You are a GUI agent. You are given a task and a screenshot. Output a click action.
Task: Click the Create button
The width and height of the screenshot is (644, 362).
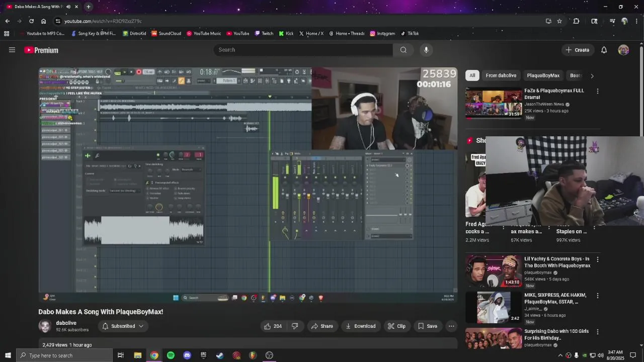[x=577, y=50]
